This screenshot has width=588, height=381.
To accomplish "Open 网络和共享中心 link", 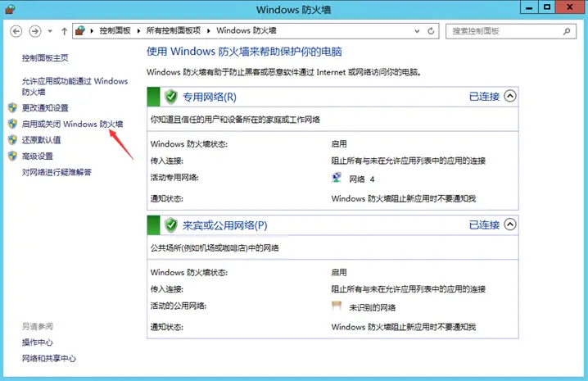I will click(49, 359).
